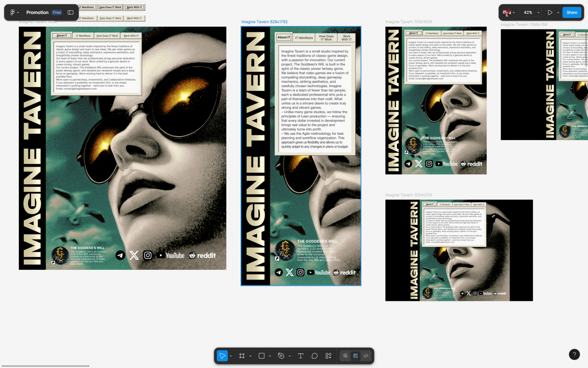Expand the shape tools chevron
Screen dimensions: 588x368
(x=270, y=356)
